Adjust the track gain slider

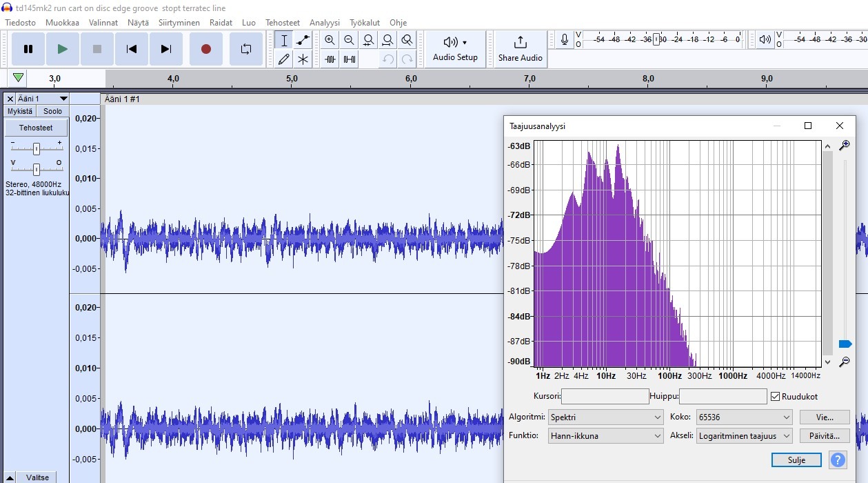click(37, 148)
